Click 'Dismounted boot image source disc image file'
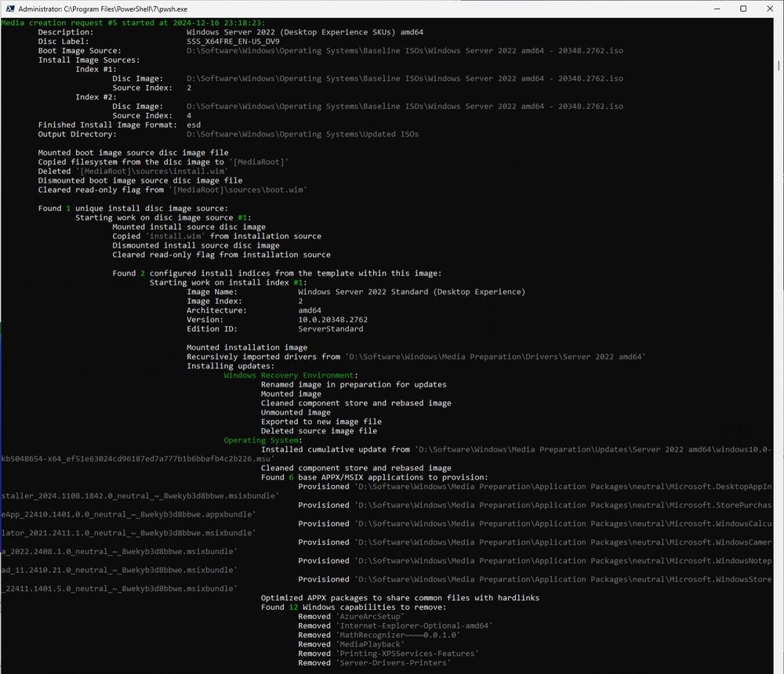 point(140,180)
